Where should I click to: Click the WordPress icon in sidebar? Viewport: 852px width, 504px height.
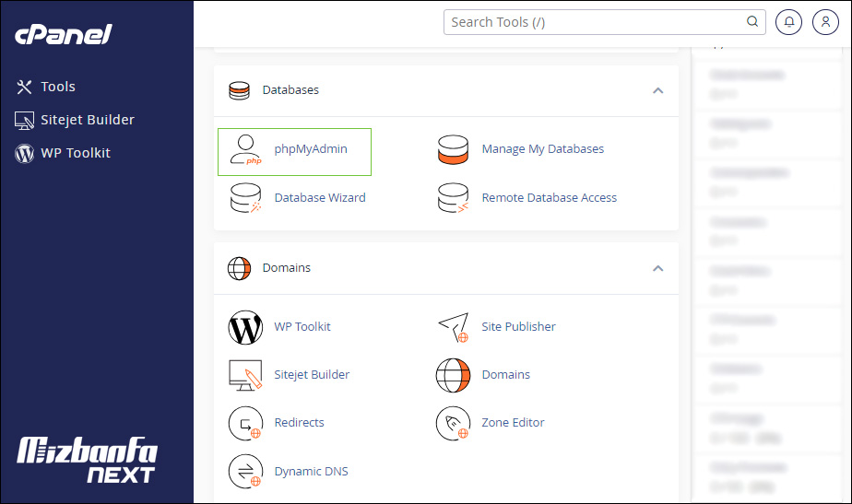[x=25, y=154]
